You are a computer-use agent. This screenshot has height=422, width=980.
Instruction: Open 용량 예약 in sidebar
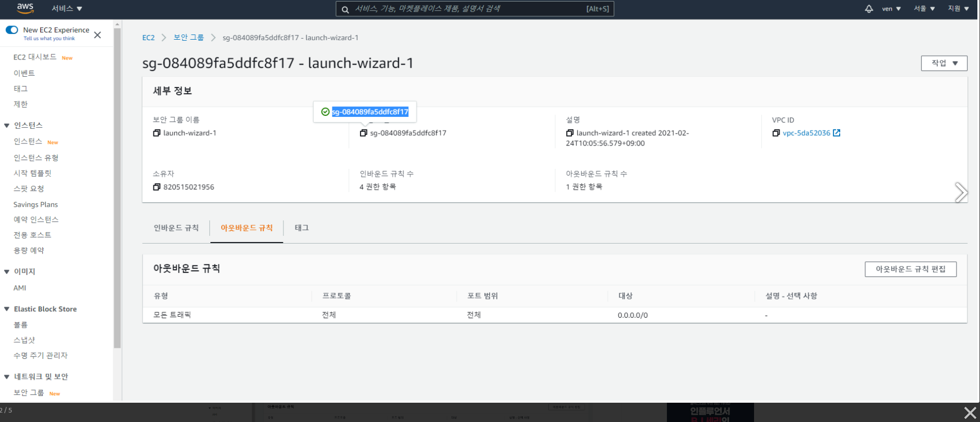[29, 250]
